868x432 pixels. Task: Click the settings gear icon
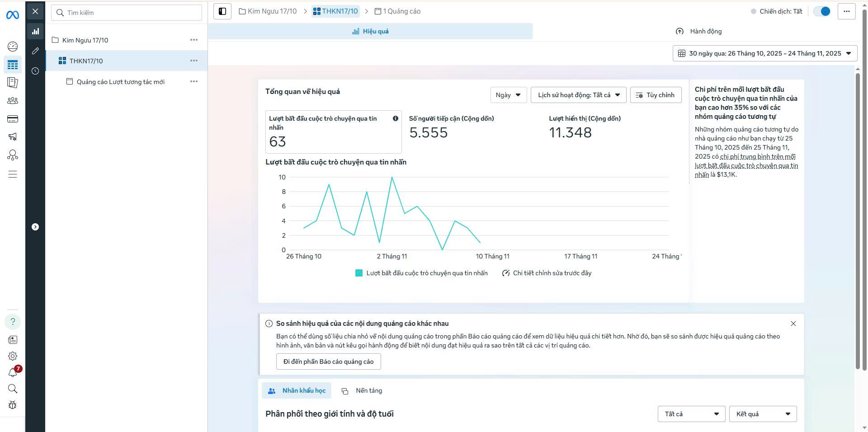pyautogui.click(x=13, y=356)
